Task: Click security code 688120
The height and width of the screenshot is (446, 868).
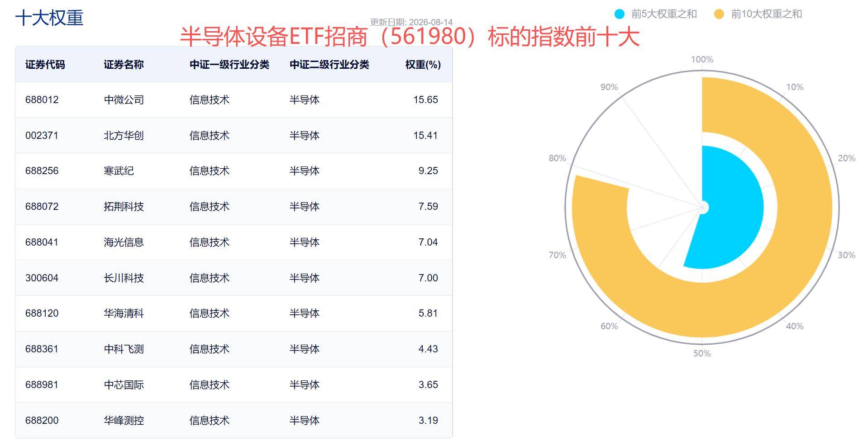Action: click(42, 313)
